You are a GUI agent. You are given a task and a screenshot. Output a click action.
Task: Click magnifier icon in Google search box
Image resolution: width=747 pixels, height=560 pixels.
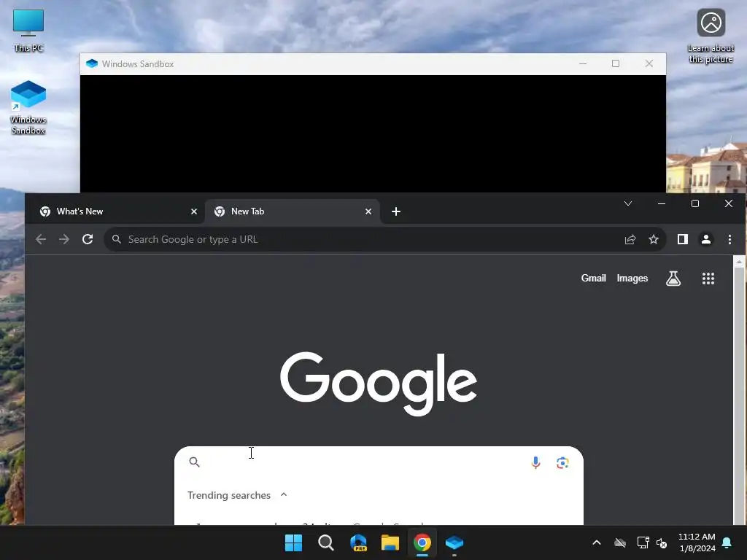tap(194, 462)
